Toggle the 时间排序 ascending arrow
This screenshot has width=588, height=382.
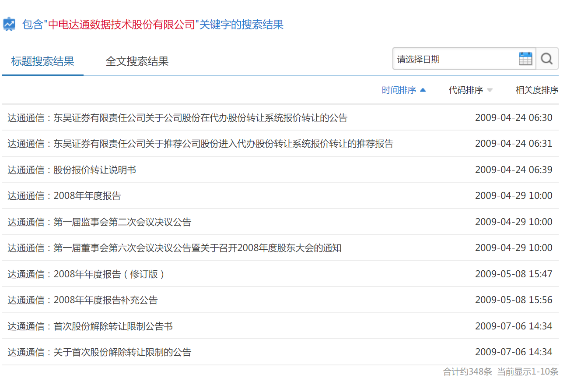click(423, 90)
